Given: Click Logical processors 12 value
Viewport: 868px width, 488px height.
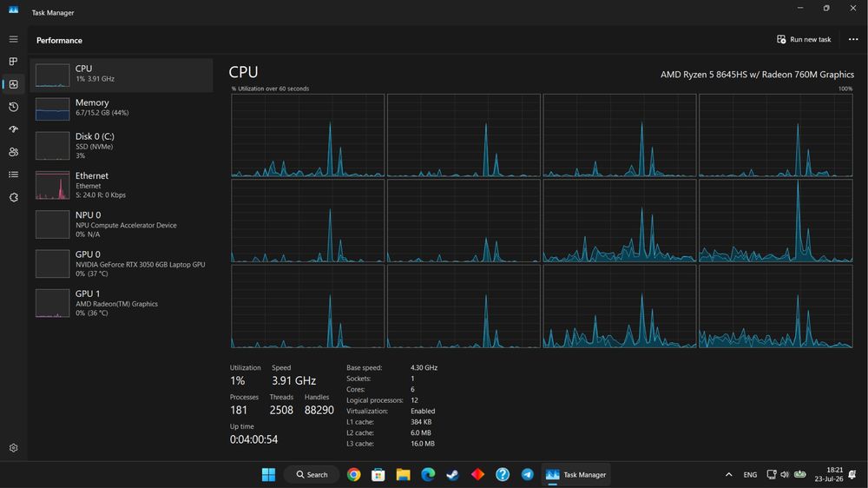Looking at the screenshot, I should pyautogui.click(x=414, y=400).
